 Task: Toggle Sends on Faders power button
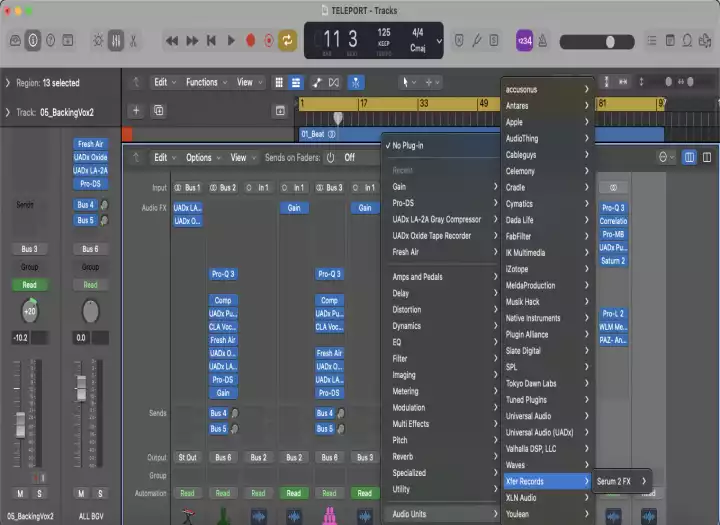[331, 158]
